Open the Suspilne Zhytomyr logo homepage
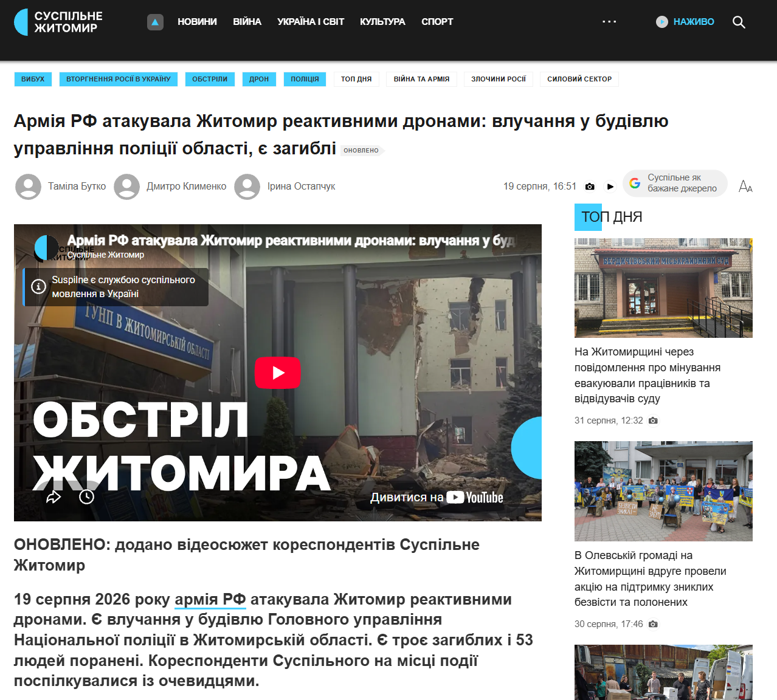Viewport: 777px width, 700px height. (58, 22)
